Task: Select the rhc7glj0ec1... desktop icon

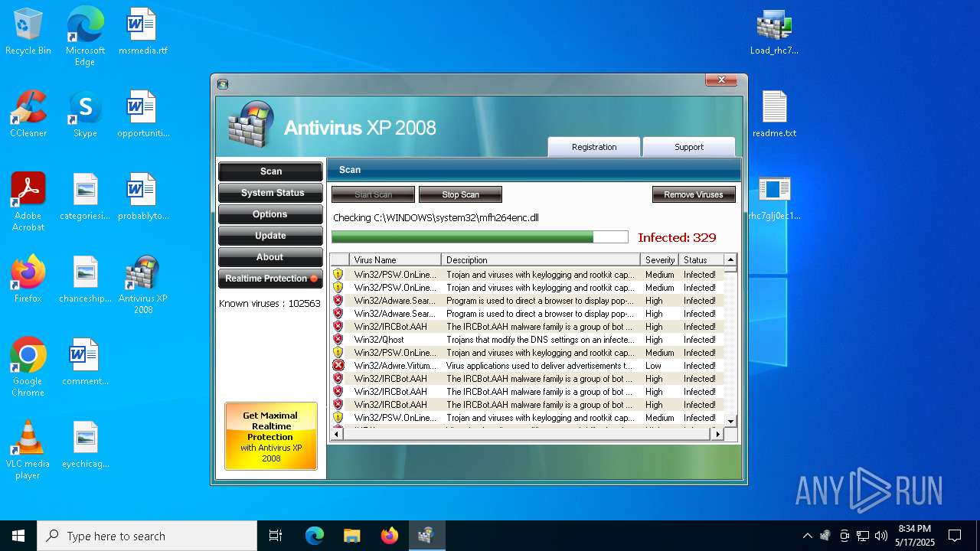Action: (x=774, y=197)
